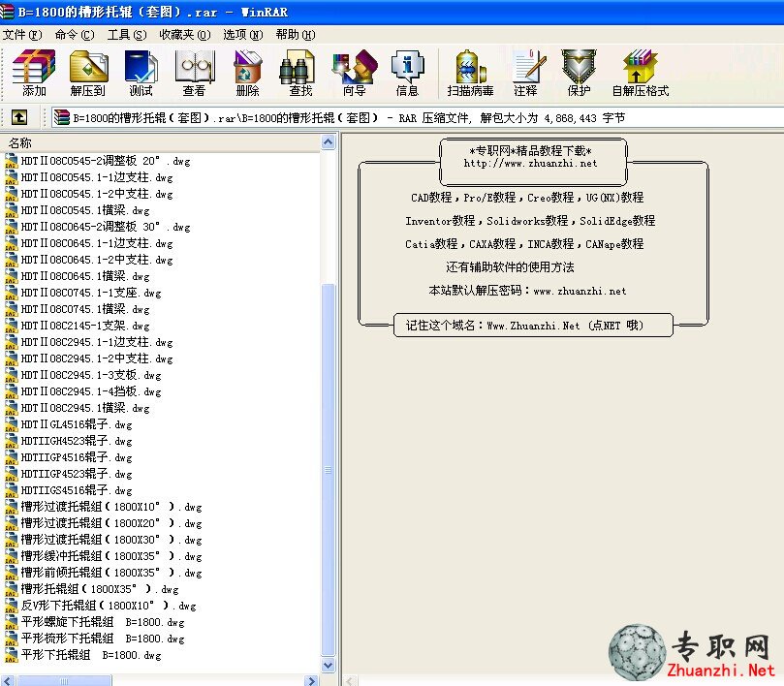Open the Favorites (收藏夹) menu
Viewport: 784px width, 686px height.
[x=185, y=35]
